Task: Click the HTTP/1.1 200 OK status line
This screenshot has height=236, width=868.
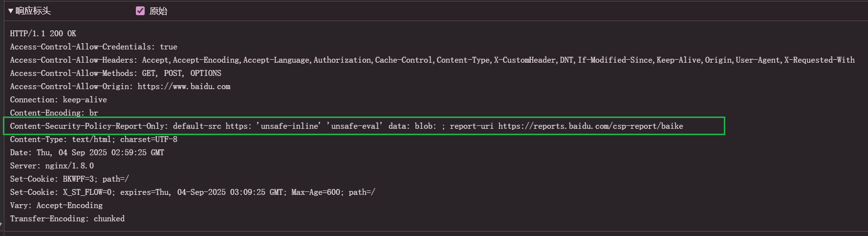Action: pyautogui.click(x=43, y=33)
